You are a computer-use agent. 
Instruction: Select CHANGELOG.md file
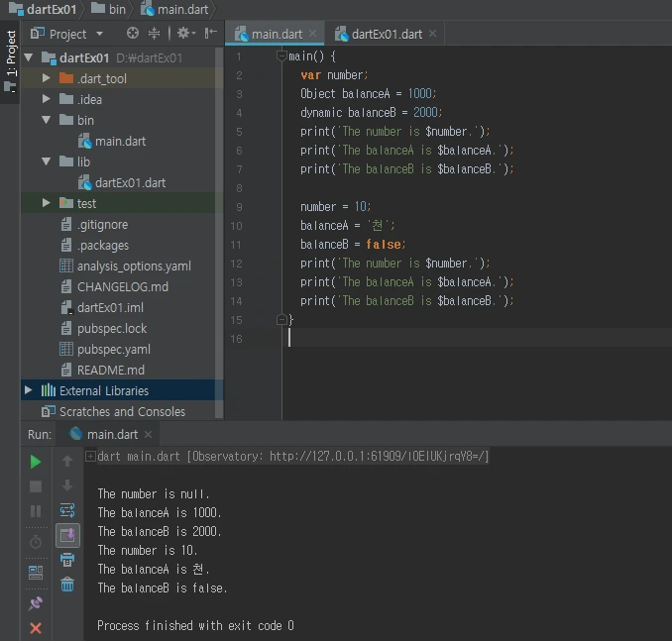pos(114,286)
